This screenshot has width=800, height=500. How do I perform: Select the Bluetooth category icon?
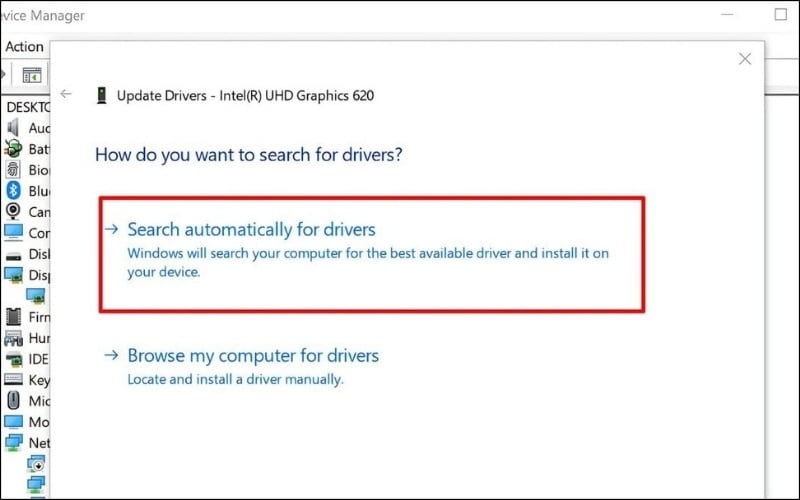tap(13, 190)
